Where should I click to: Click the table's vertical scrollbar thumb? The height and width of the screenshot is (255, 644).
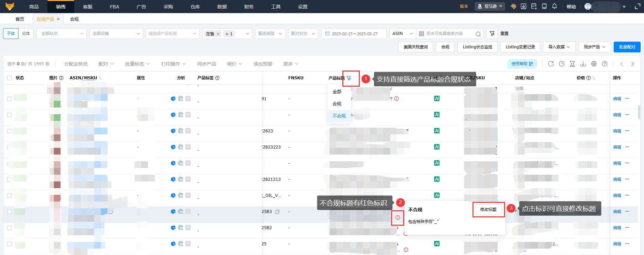click(639, 112)
